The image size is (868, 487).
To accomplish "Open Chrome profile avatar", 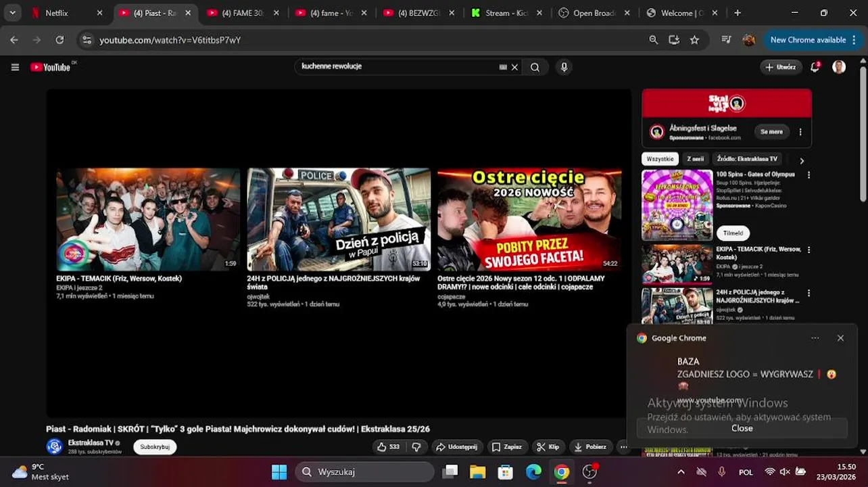I will pyautogui.click(x=748, y=40).
